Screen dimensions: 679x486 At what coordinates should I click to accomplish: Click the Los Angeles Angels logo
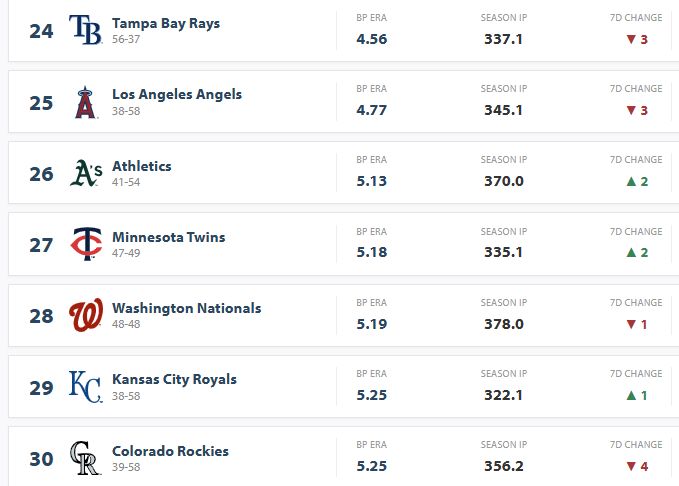85,102
